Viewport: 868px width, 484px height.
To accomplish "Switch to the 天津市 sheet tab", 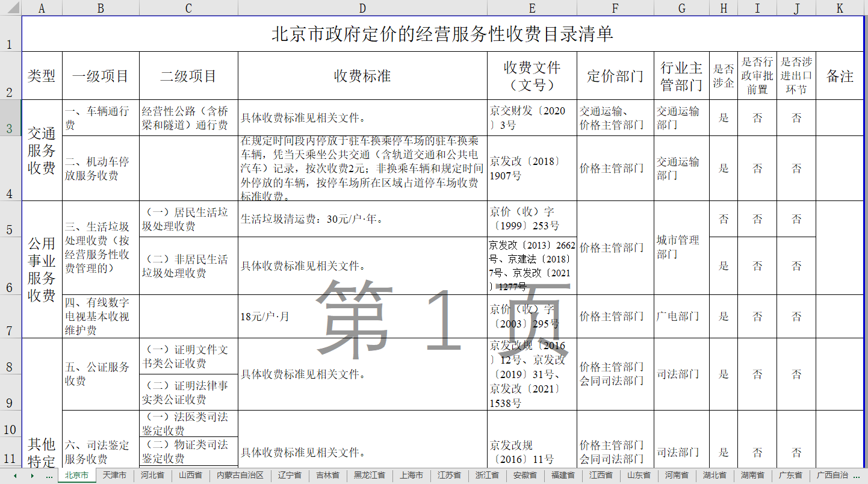I will click(114, 476).
